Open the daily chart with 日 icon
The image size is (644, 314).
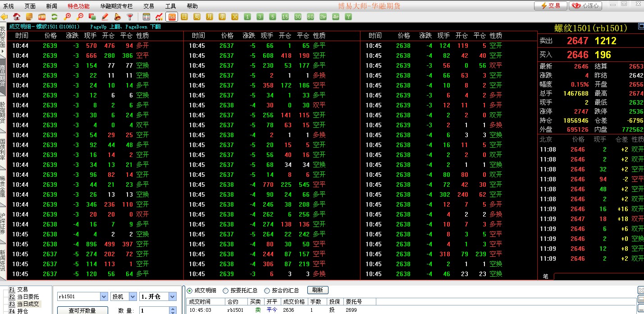(184, 16)
